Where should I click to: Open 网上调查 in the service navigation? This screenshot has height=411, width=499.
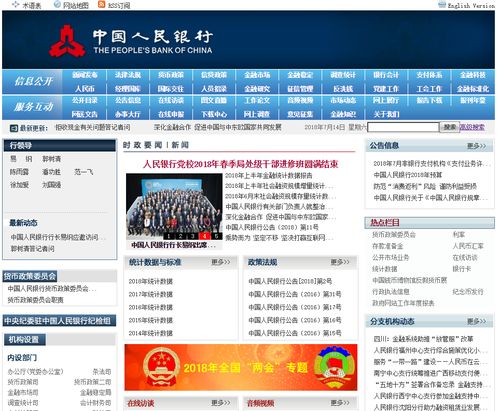(x=257, y=114)
